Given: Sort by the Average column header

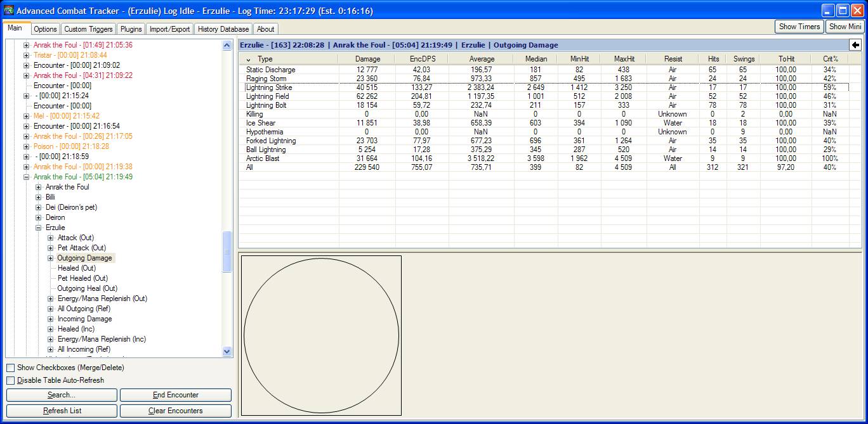Looking at the screenshot, I should (482, 59).
